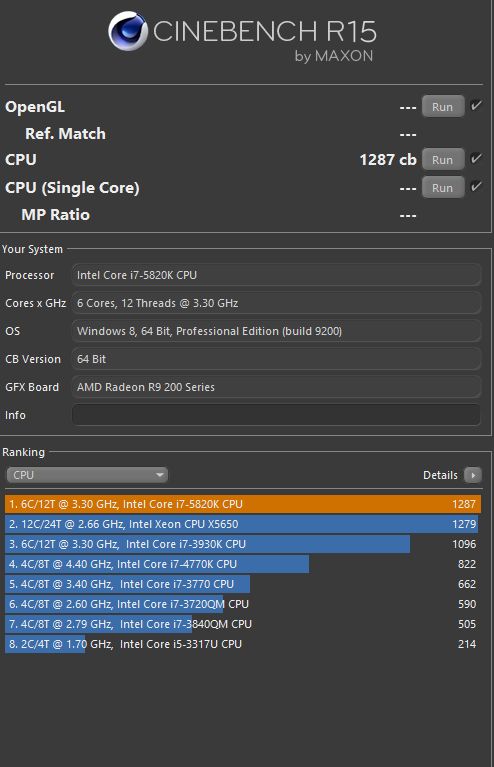Toggle the CPU test checkbox
This screenshot has height=767, width=494.
click(x=476, y=158)
